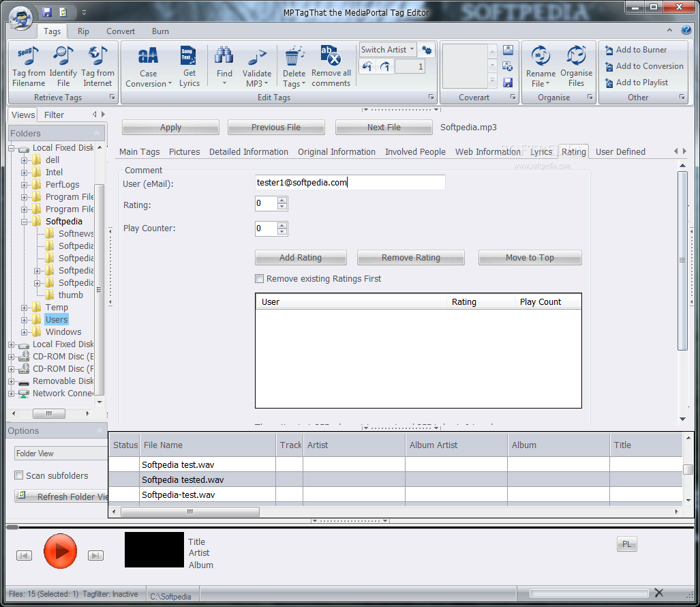Click the get cover art picture icon
700x607 pixels.
pos(508,50)
